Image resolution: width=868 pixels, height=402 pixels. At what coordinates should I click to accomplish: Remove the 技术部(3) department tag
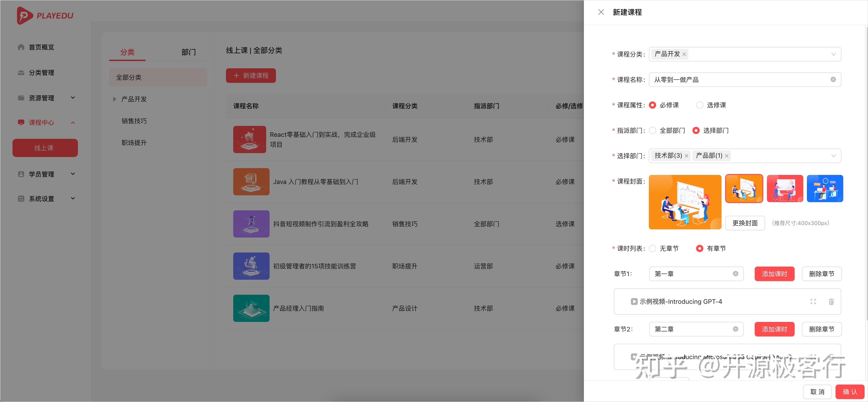[687, 156]
